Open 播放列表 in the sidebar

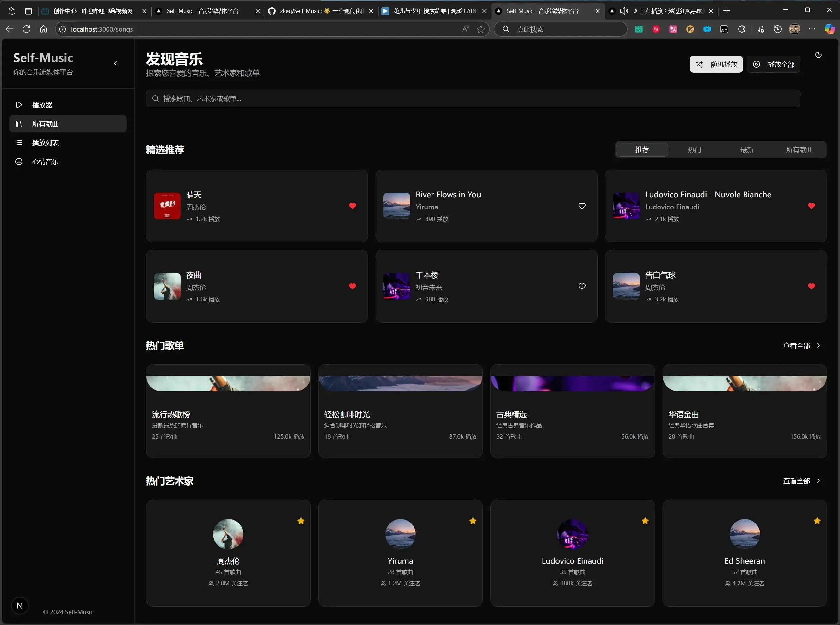coord(45,143)
